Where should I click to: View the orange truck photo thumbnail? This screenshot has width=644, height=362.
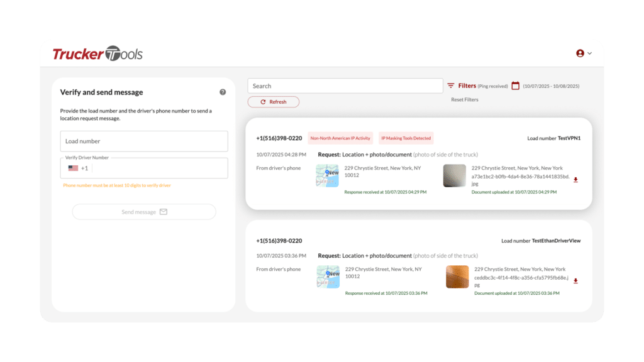coord(457,277)
